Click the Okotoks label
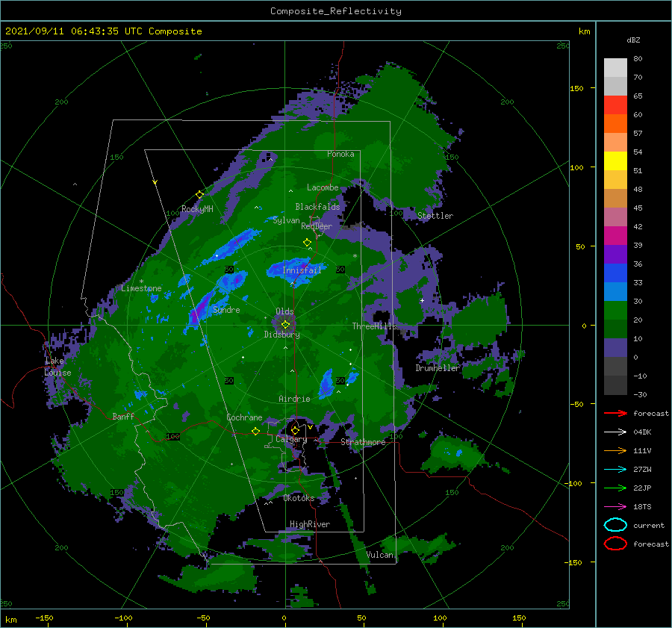 click(299, 498)
